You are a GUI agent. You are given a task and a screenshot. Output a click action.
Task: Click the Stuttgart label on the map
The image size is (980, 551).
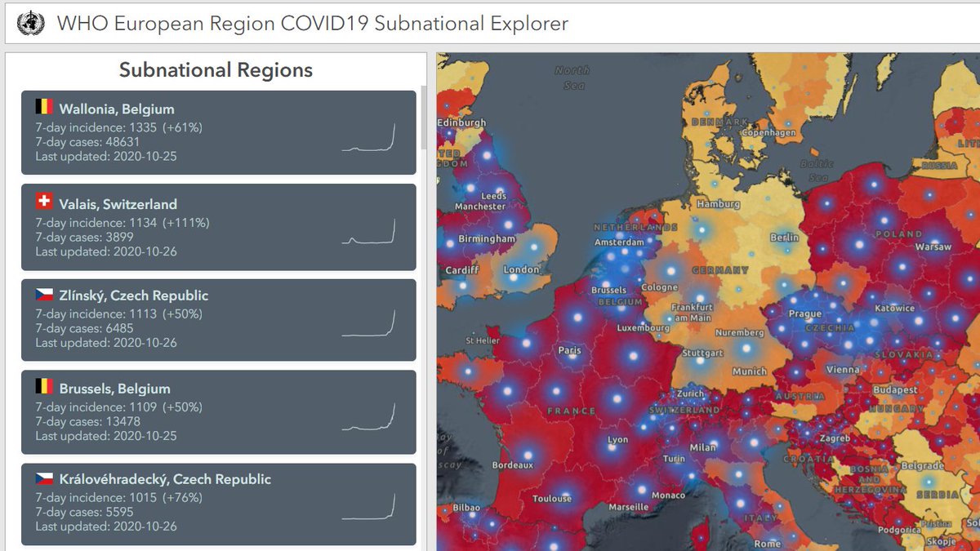(x=702, y=353)
